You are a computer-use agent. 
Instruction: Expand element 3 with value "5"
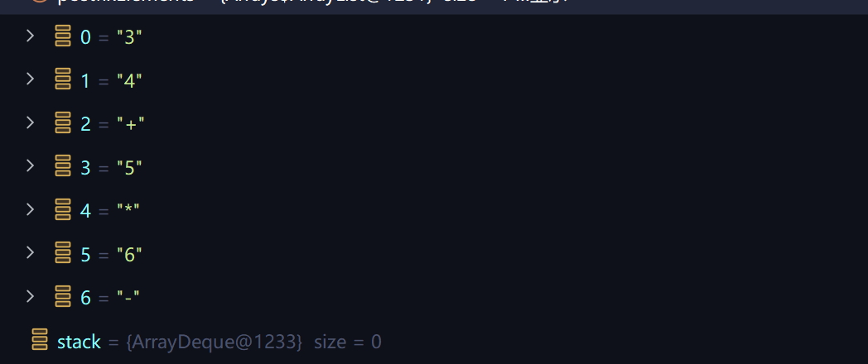pos(31,165)
